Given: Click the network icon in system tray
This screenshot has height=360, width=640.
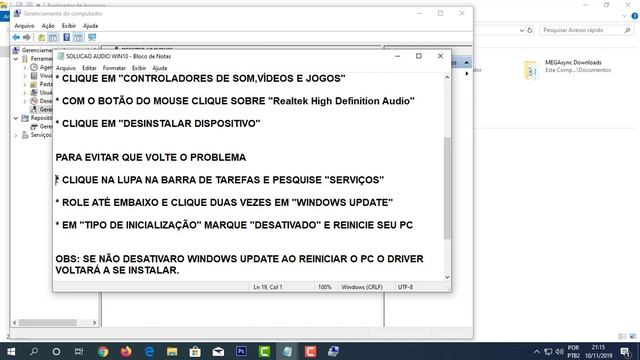Looking at the screenshot, I should click(x=548, y=351).
